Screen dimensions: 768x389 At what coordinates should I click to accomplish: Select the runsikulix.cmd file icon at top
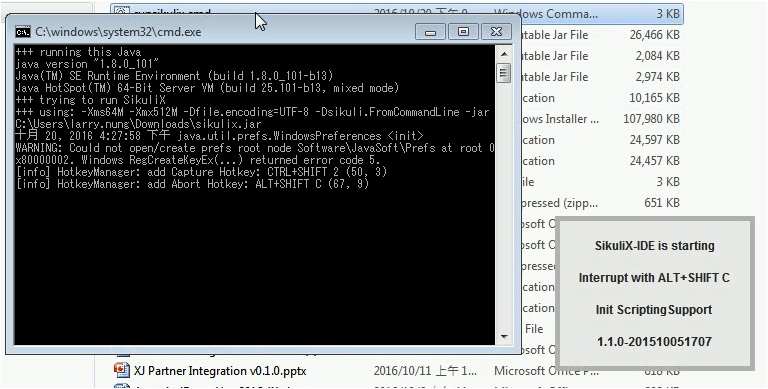(122, 10)
